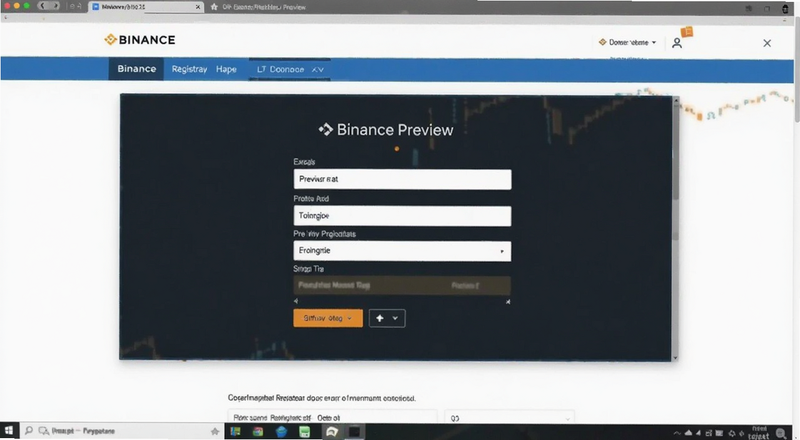Open the Registray menu item
The image size is (800, 440).
pos(189,69)
